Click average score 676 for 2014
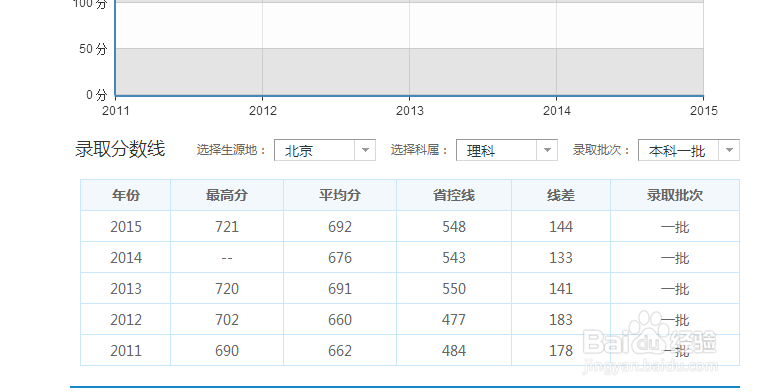This screenshot has width=760, height=392. click(340, 257)
